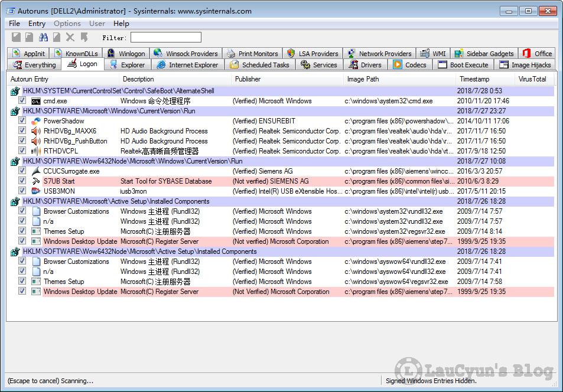This screenshot has height=392, width=563.
Task: Sort by the Description column header
Action: [x=175, y=79]
